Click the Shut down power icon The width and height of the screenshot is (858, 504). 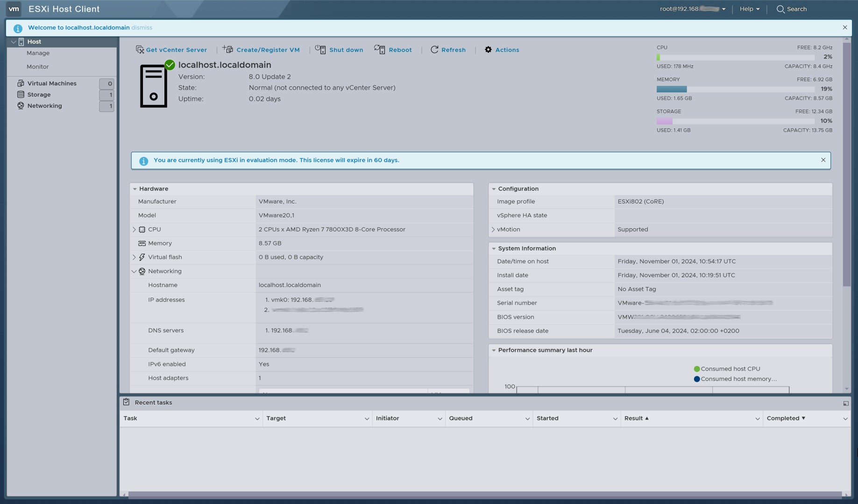320,49
